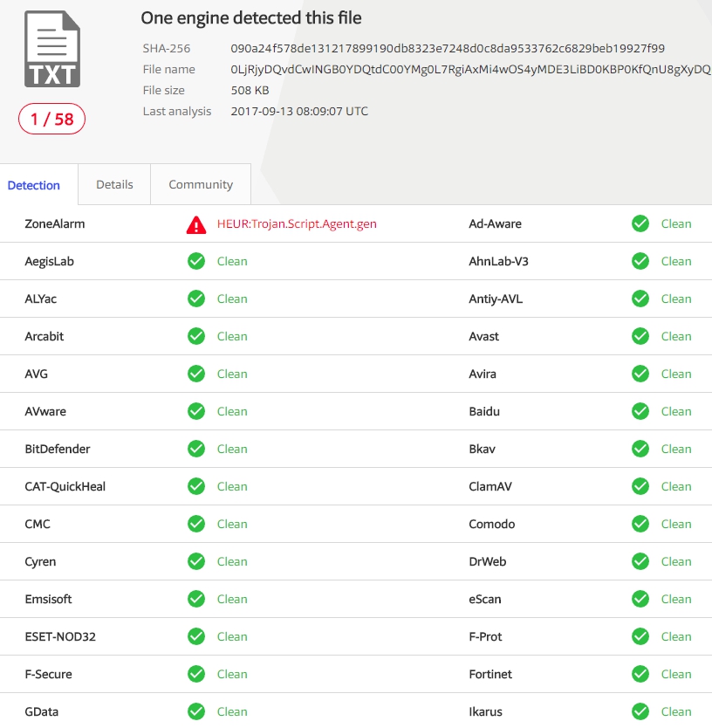Viewport: 712px width, 728px height.
Task: Open the Community tab
Action: click(201, 184)
